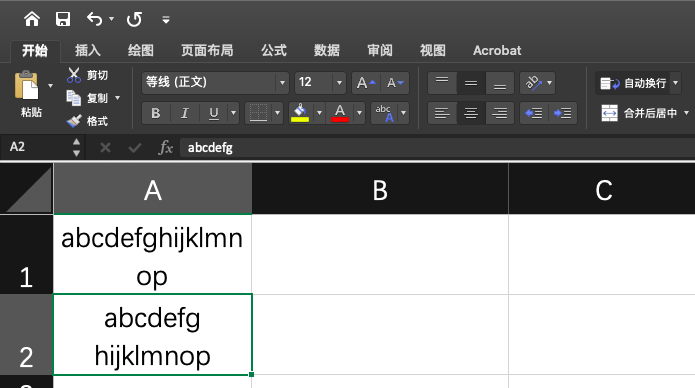The image size is (695, 388).
Task: Open the Name Box stepper arrows
Action: tap(76, 147)
